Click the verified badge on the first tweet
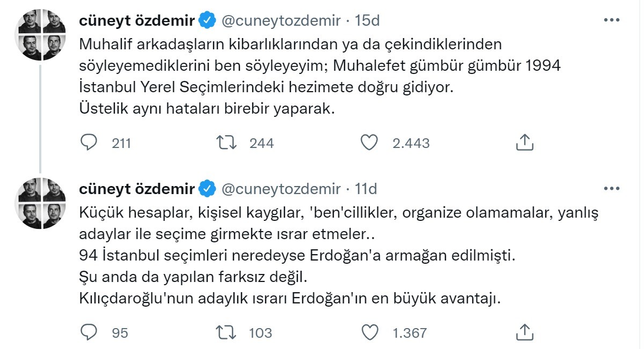This screenshot has height=349, width=644. pos(208,21)
